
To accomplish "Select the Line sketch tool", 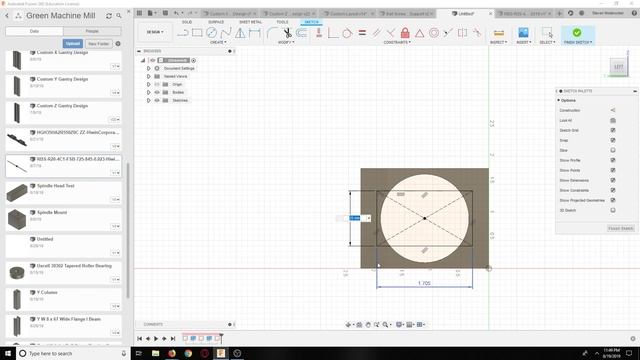I will coord(183,33).
